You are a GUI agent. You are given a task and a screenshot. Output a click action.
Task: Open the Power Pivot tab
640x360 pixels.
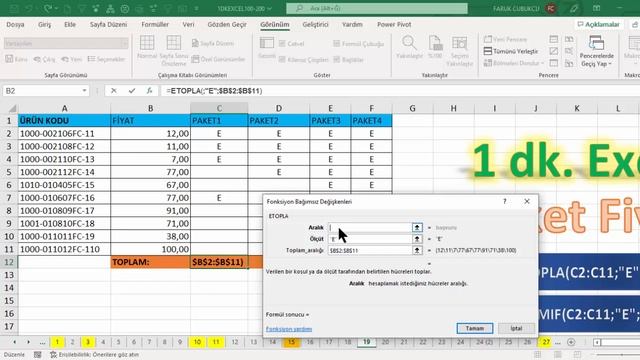click(394, 24)
